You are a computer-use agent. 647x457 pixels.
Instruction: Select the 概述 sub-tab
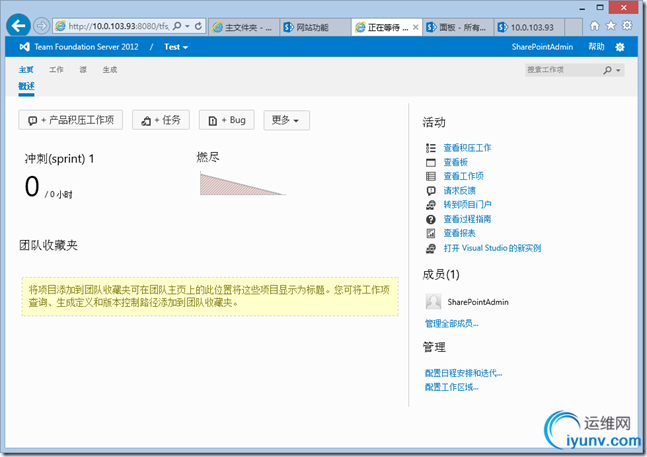[26, 86]
